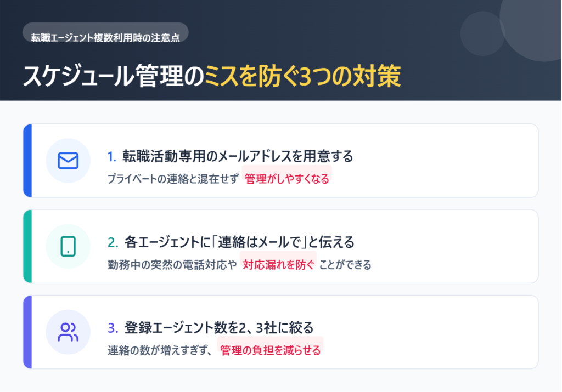Click the subtitle 連絡の数が増えすぎず
The image size is (562, 392).
click(160, 351)
